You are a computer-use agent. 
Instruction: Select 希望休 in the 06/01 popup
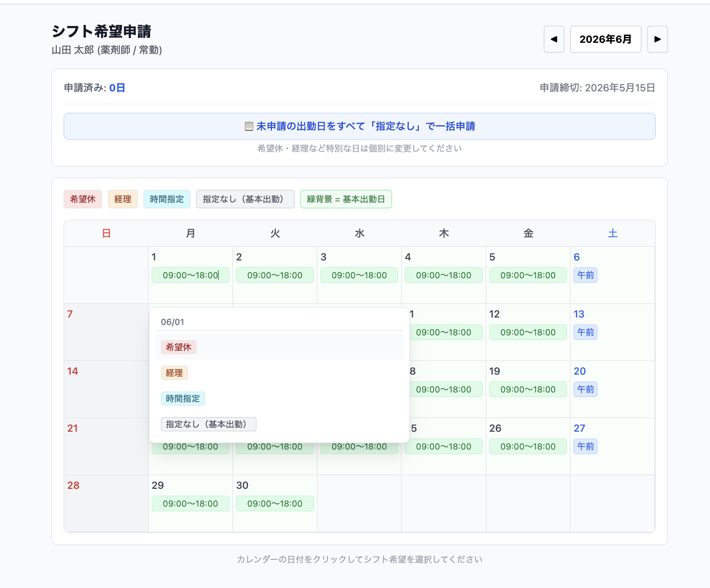click(x=178, y=347)
